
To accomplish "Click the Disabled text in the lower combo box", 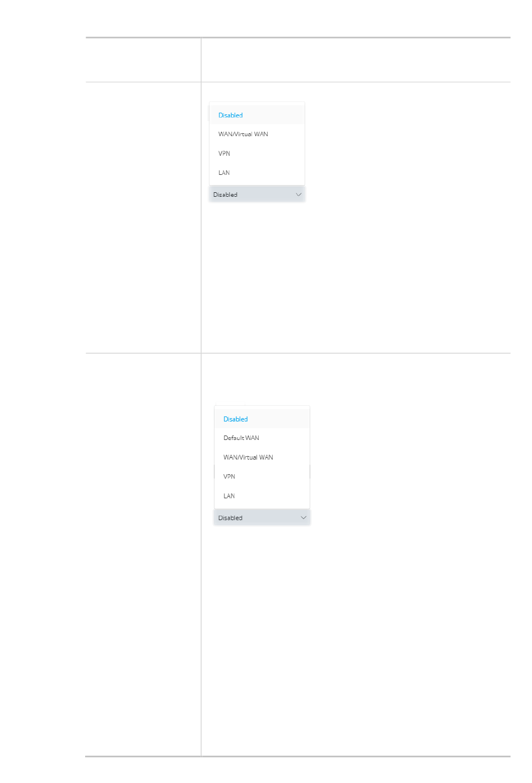I will [230, 518].
